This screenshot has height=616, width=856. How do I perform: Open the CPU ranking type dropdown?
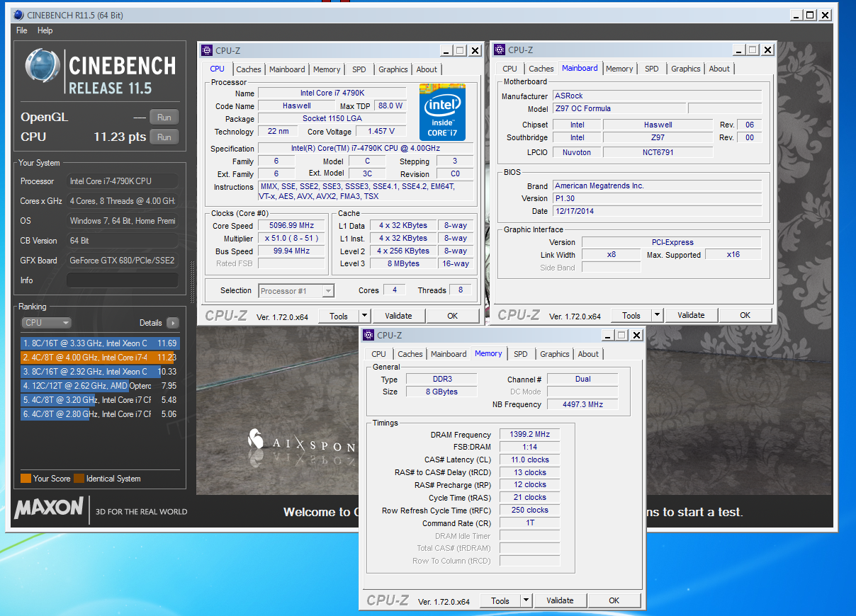point(46,323)
